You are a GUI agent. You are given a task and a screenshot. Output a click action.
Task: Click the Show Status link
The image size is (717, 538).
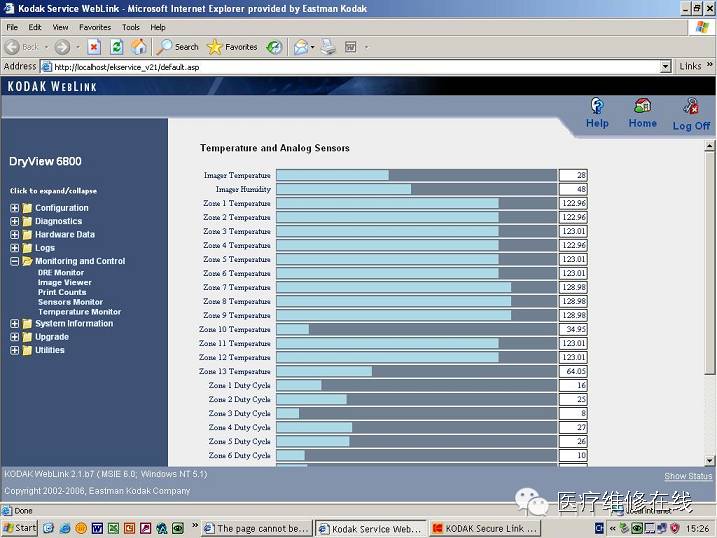(688, 476)
